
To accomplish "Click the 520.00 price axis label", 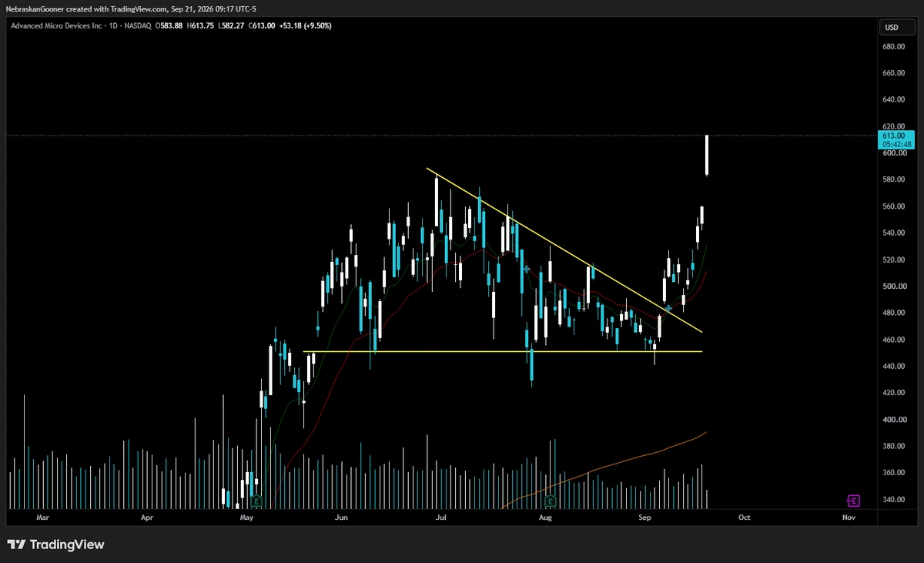I will (894, 260).
